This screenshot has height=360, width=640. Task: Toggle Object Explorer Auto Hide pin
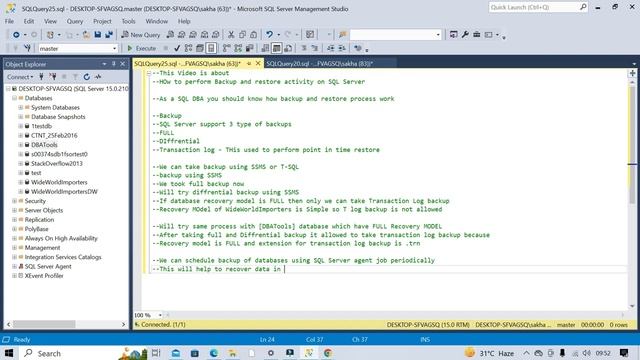tap(114, 64)
